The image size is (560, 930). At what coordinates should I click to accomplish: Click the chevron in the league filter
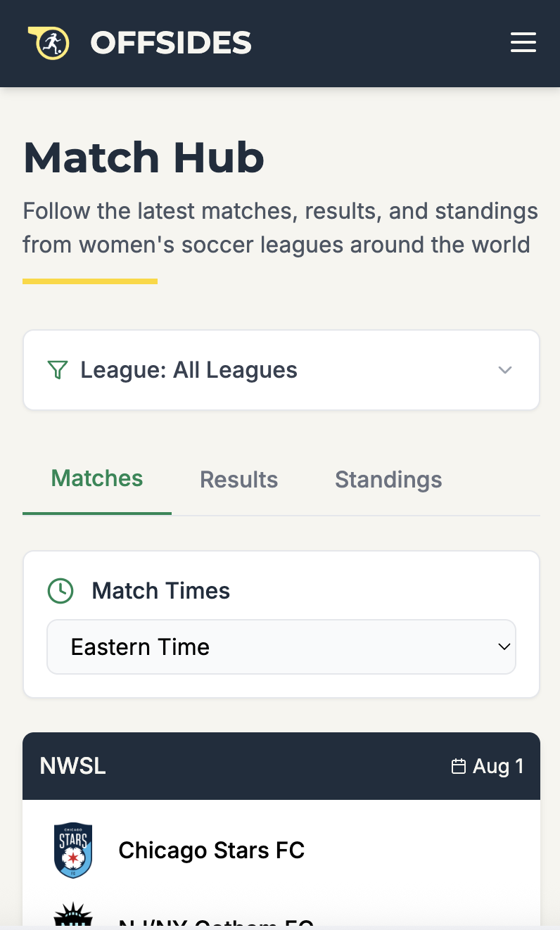click(x=504, y=370)
